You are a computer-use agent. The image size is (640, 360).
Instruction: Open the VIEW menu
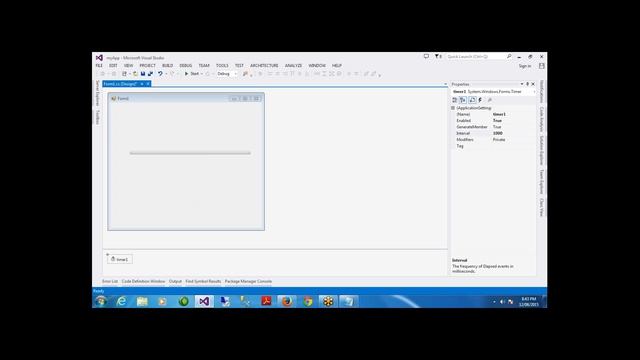tap(128, 66)
